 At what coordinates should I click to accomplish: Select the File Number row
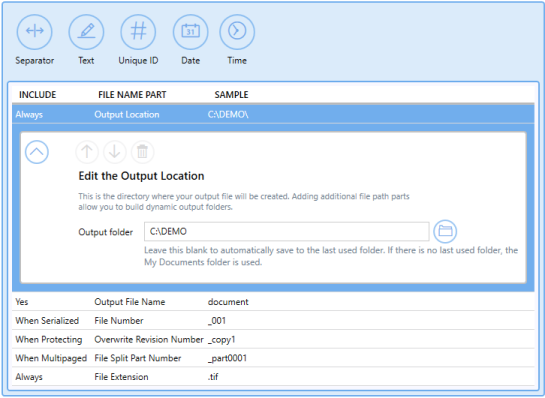click(273, 320)
